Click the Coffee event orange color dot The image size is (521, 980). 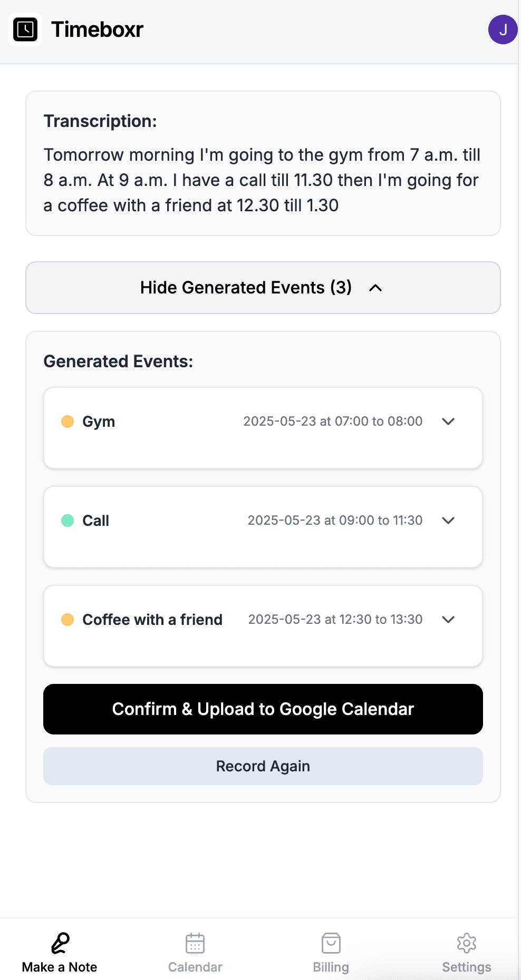tap(67, 620)
